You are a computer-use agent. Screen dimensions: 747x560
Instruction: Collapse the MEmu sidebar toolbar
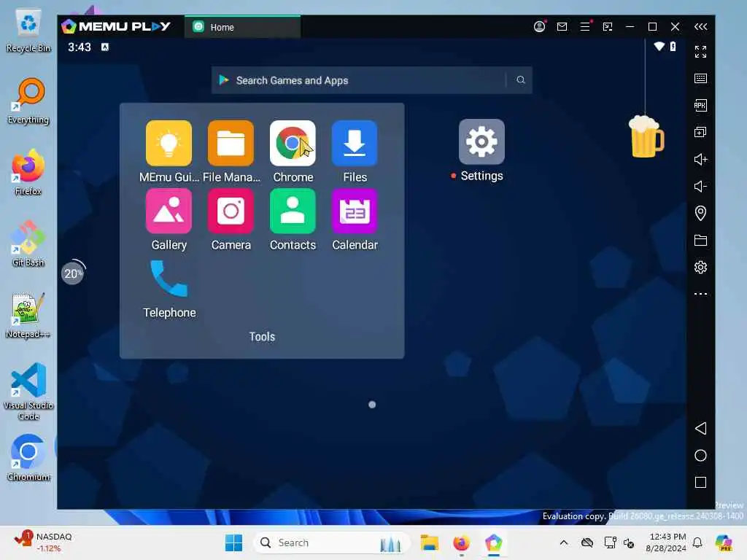[700, 27]
